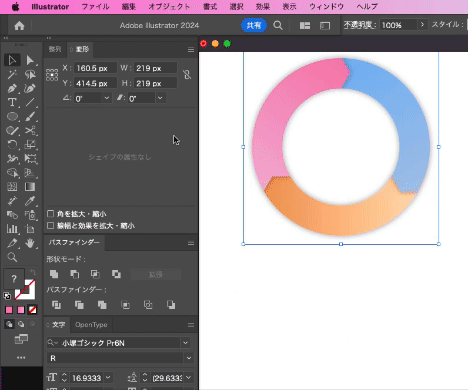468x390 pixels.
Task: Select the Shape Builder tool
Action: click(12, 173)
